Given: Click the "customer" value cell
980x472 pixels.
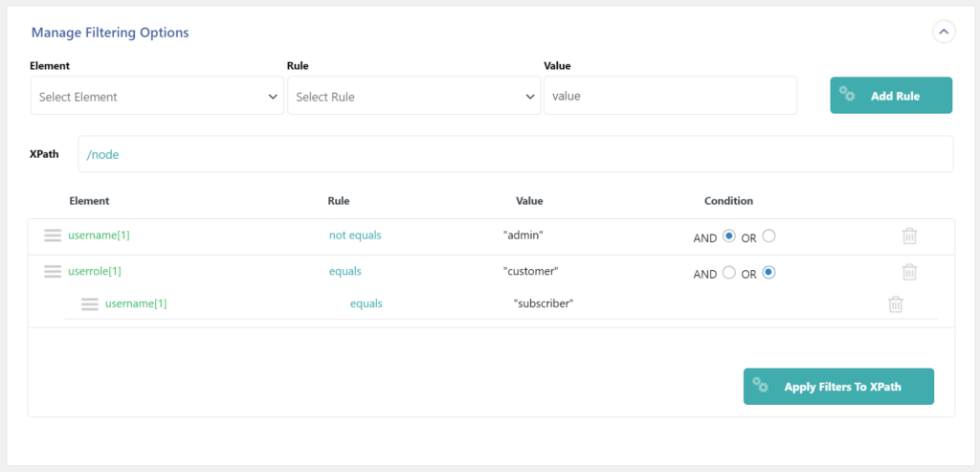Looking at the screenshot, I should point(530,271).
